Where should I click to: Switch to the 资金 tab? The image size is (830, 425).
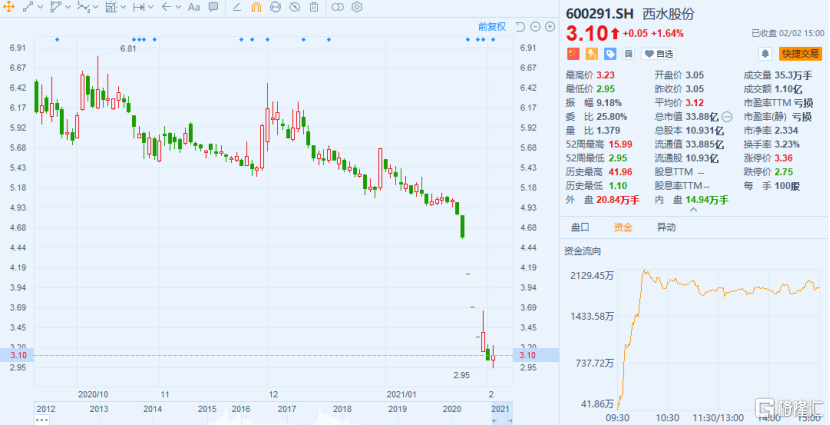click(x=622, y=227)
